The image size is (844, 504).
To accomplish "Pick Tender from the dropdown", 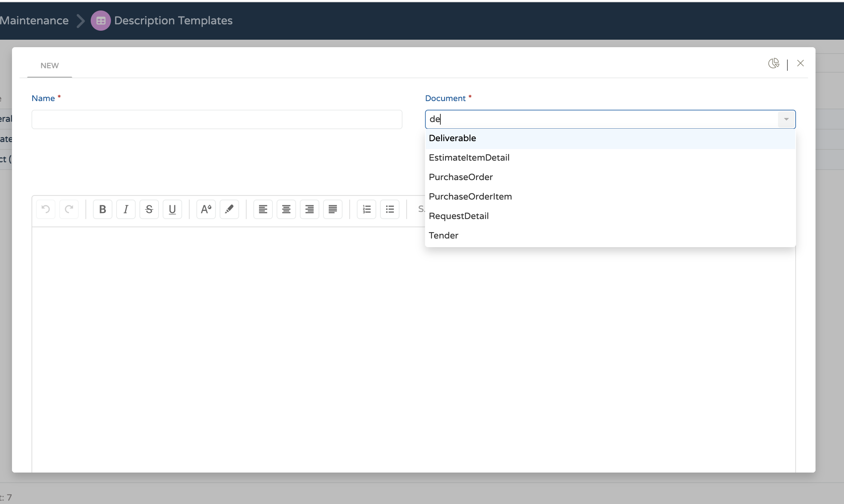I will pos(610,236).
